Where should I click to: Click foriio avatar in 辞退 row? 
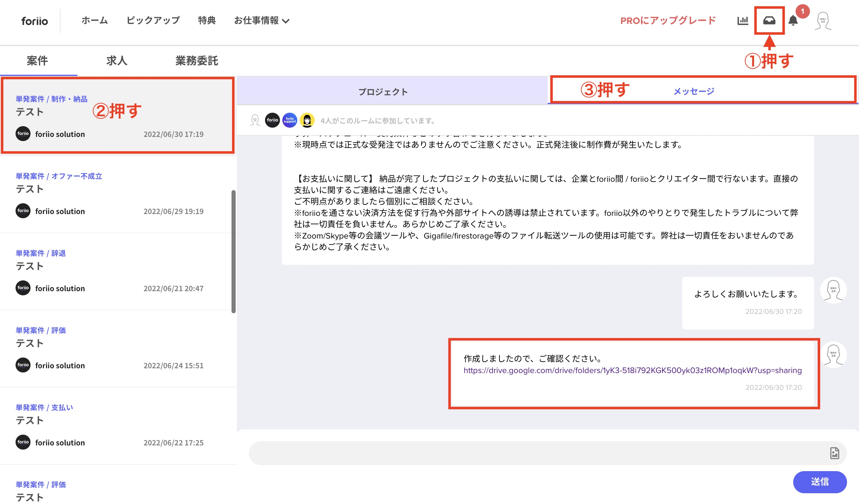23,288
